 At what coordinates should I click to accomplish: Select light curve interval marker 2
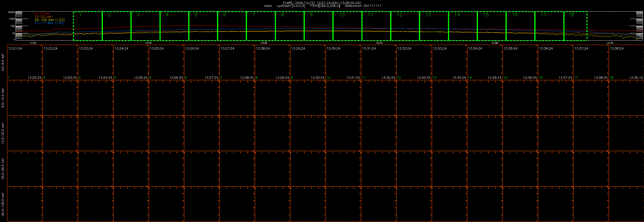(x=109, y=15)
